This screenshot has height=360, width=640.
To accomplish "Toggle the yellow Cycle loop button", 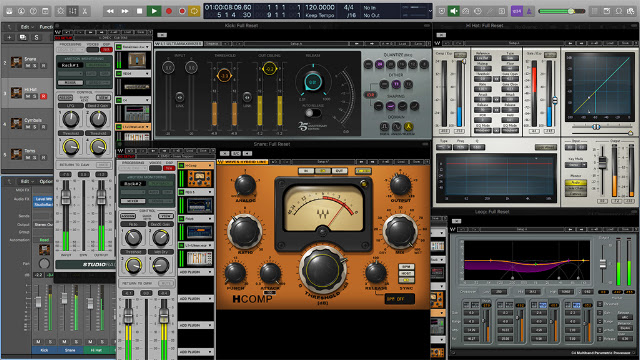I will point(194,11).
